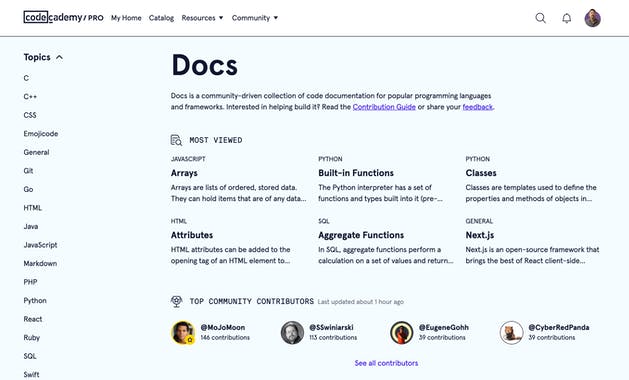View @EugeneGohh contributor profile name
The height and width of the screenshot is (380, 629).
[444, 327]
